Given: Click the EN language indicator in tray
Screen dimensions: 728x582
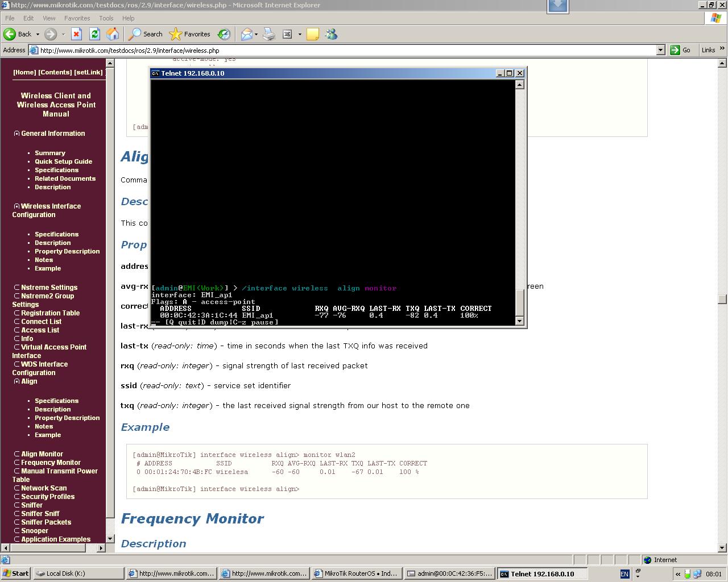Looking at the screenshot, I should pyautogui.click(x=624, y=574).
